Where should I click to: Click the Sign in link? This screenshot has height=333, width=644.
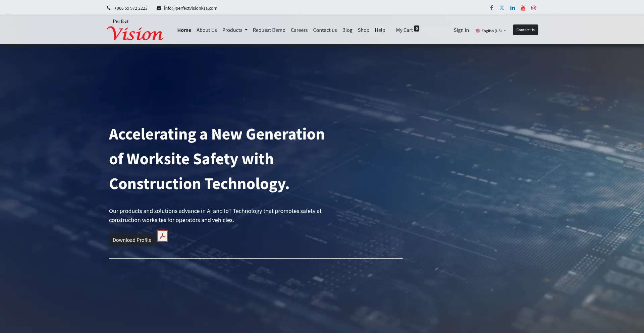pyautogui.click(x=461, y=30)
